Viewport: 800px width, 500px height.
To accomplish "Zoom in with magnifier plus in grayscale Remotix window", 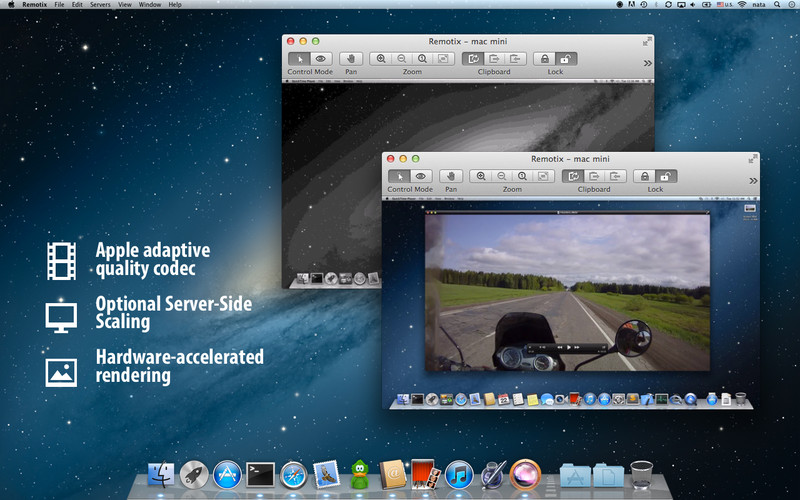I will [381, 59].
